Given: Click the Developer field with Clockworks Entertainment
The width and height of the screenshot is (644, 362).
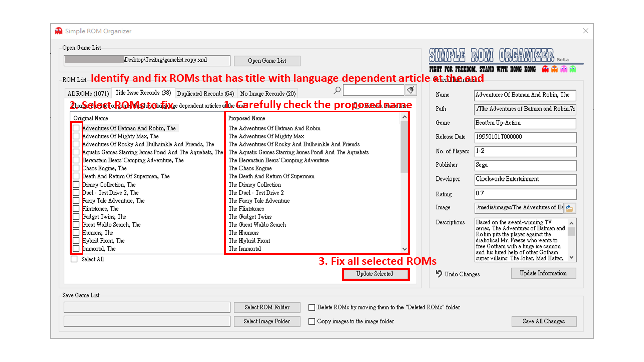Looking at the screenshot, I should 525,179.
